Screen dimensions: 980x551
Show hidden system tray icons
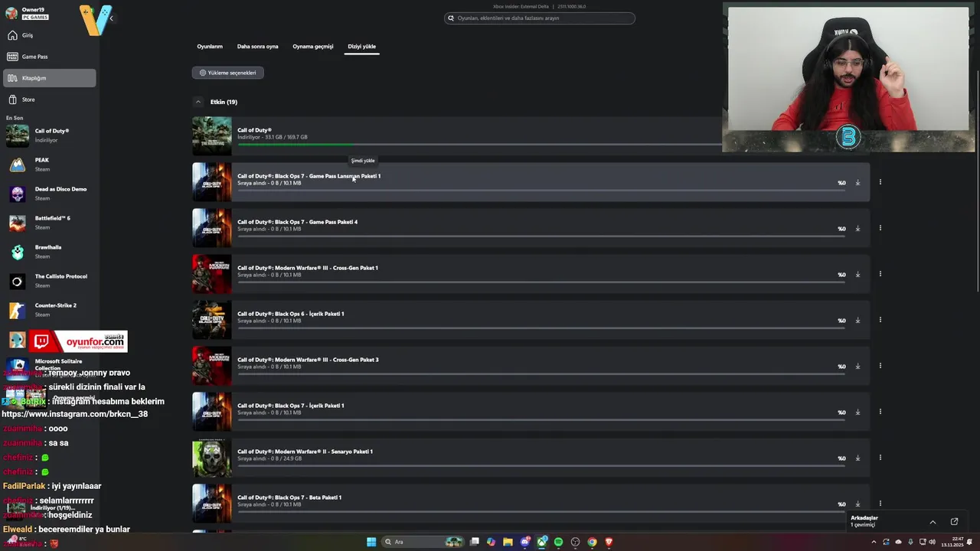(x=874, y=542)
